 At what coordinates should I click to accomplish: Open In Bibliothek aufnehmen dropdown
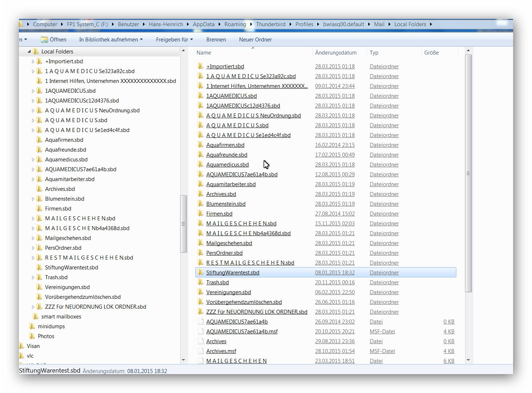(111, 39)
